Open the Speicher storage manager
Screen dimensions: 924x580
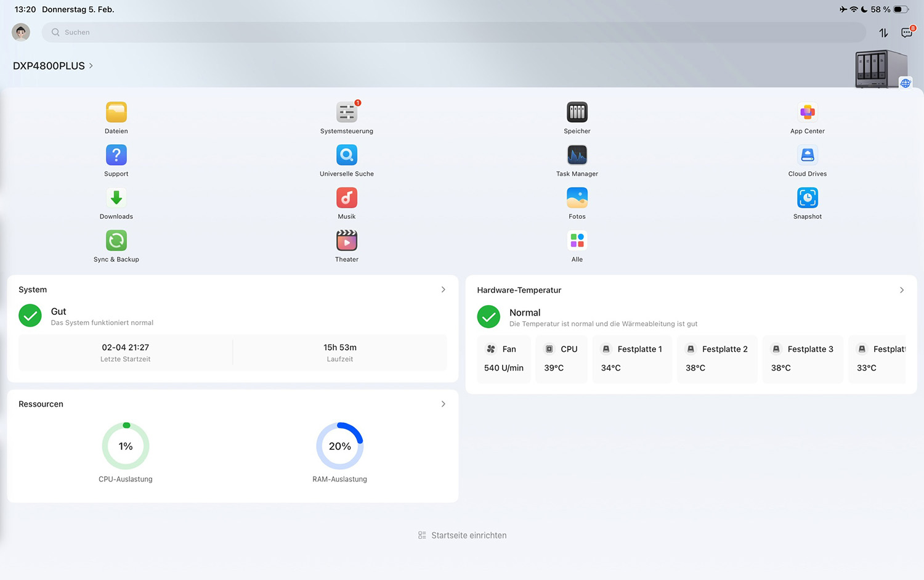(577, 113)
